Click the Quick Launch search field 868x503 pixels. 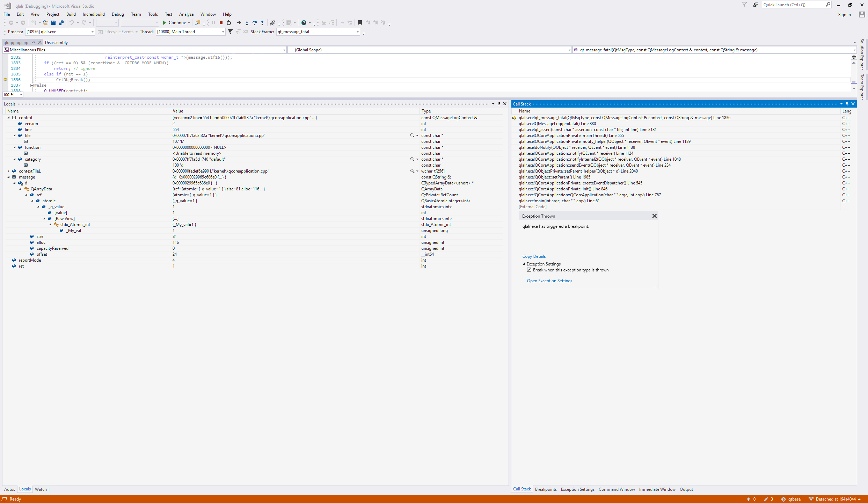point(793,5)
